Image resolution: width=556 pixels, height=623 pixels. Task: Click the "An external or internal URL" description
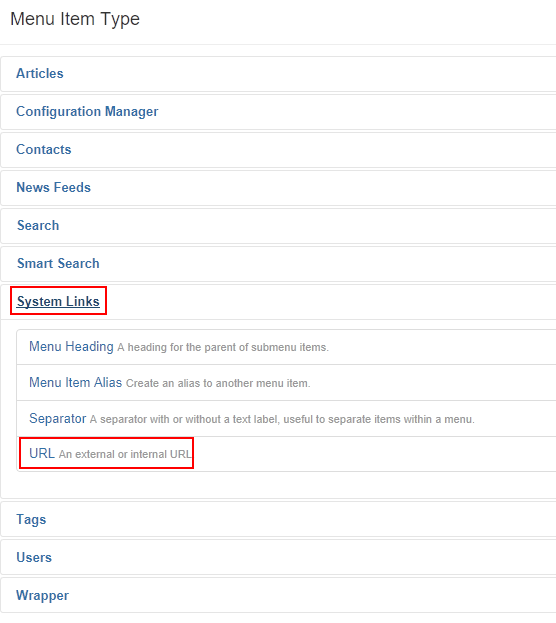(x=125, y=454)
